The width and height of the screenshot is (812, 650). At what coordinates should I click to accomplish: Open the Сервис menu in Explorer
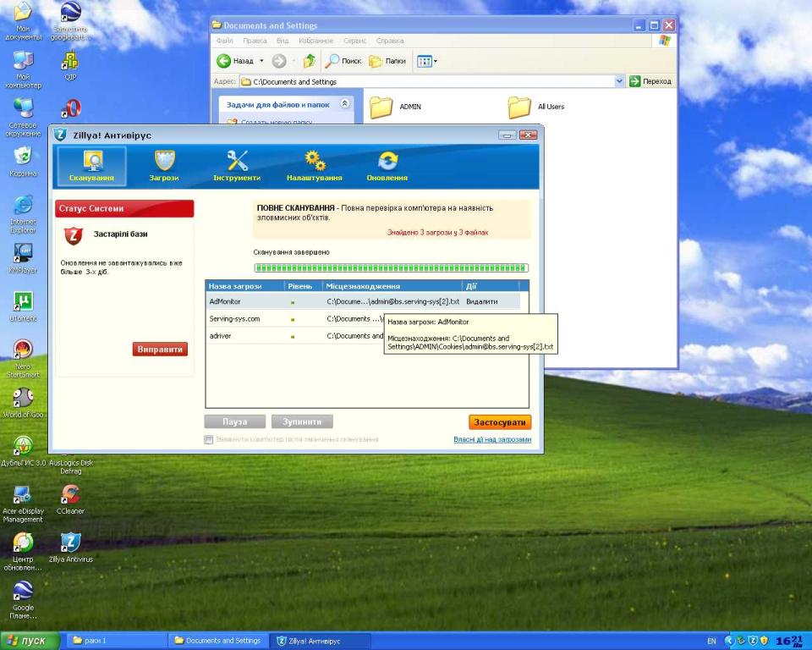click(354, 41)
